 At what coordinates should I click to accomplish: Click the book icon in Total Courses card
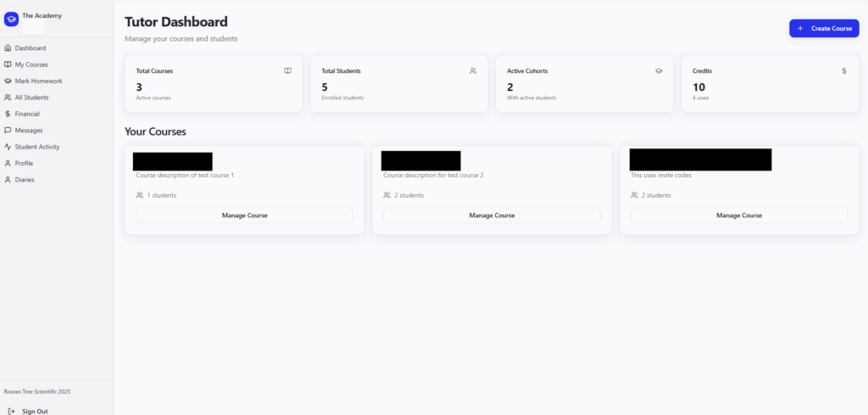(x=287, y=71)
